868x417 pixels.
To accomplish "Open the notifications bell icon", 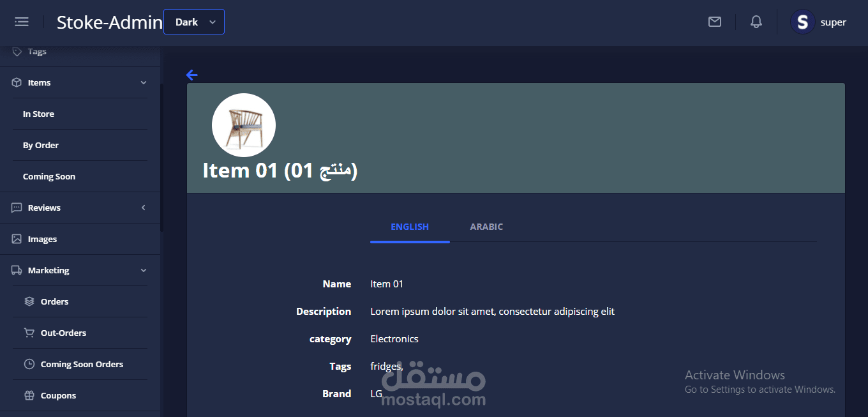I will coord(756,22).
